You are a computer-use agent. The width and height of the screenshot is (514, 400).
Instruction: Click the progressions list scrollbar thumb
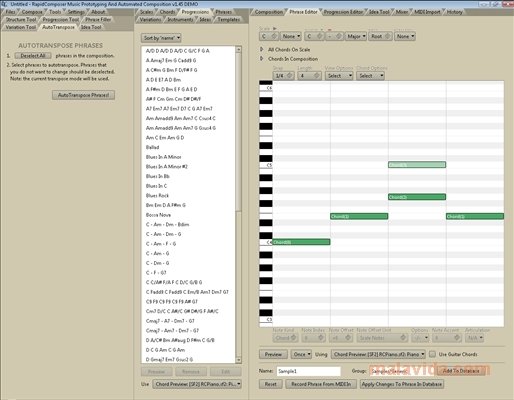pyautogui.click(x=238, y=132)
